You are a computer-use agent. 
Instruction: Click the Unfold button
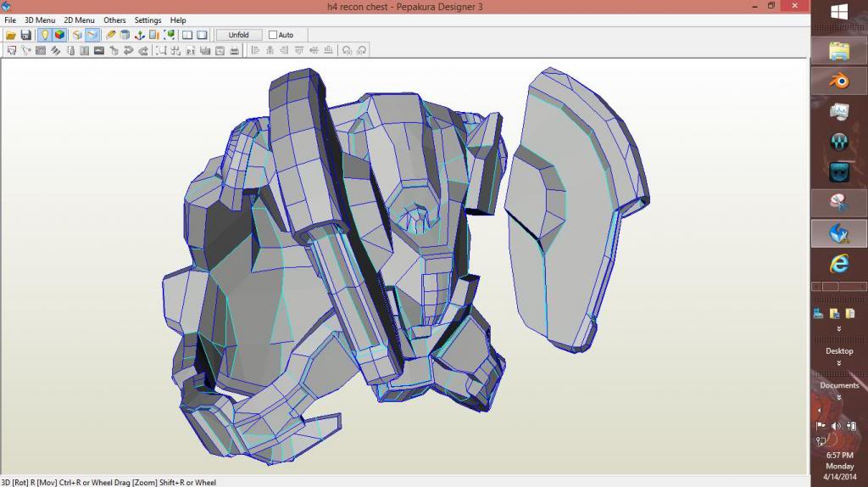(x=238, y=35)
